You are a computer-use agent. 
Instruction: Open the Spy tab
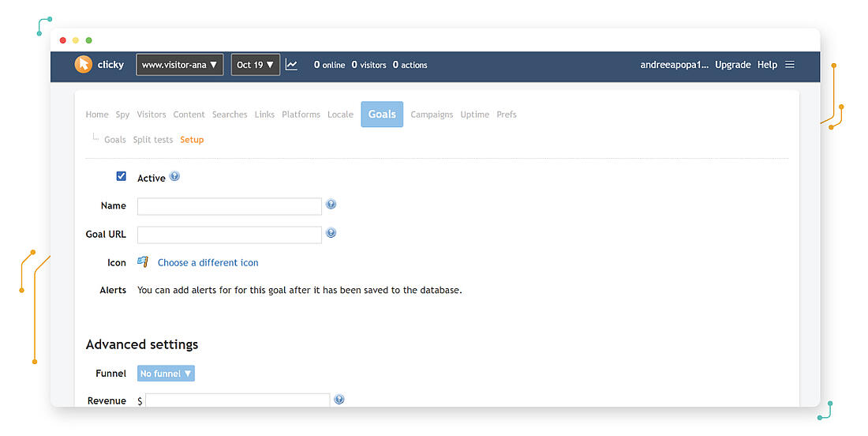coord(122,115)
